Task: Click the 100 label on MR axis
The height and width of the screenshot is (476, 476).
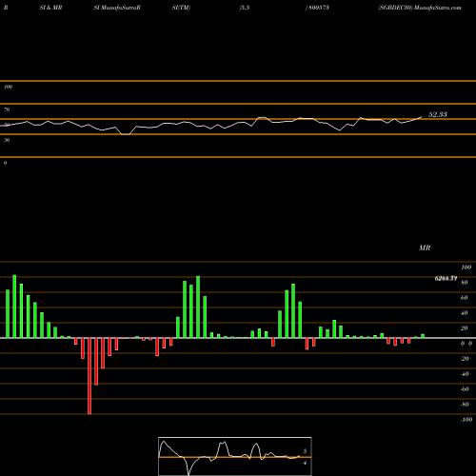Action: pos(466,268)
